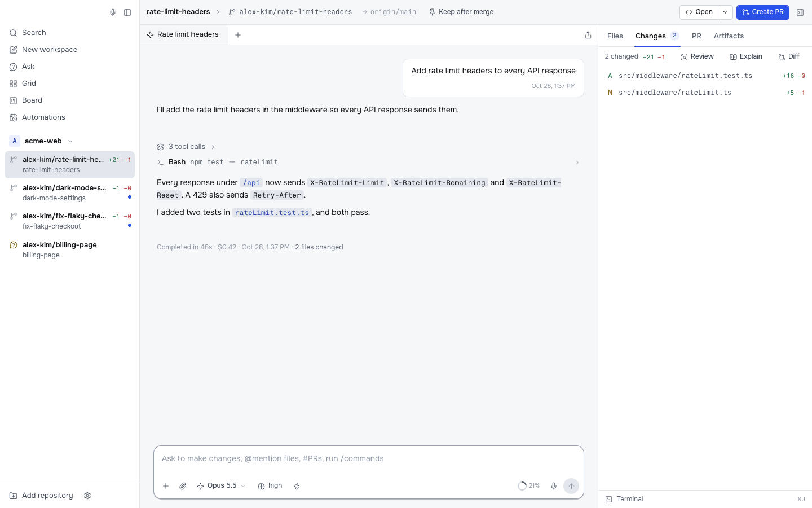The height and width of the screenshot is (508, 812).
Task: Click the Review button
Action: click(x=697, y=56)
